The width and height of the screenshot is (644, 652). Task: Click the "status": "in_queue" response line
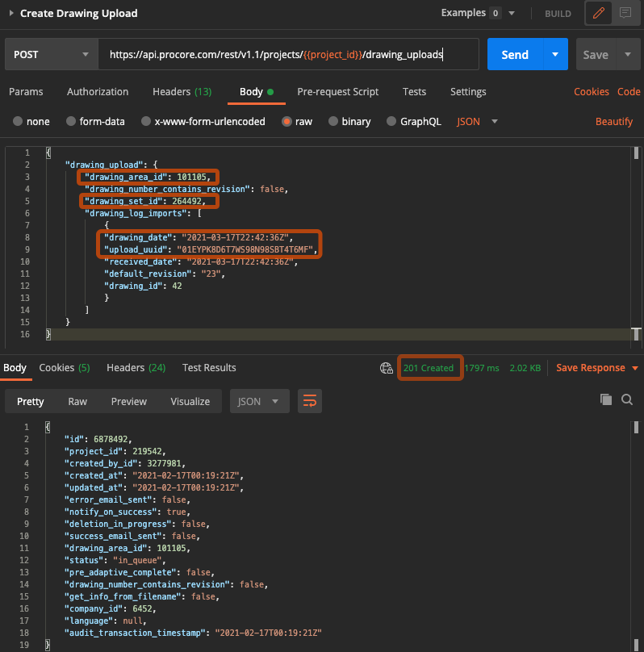tap(115, 560)
